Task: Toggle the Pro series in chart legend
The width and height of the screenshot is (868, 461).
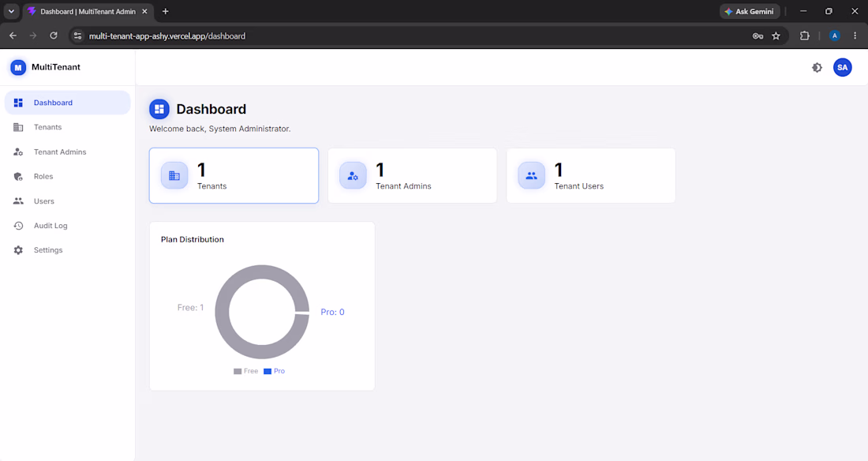Action: click(275, 371)
